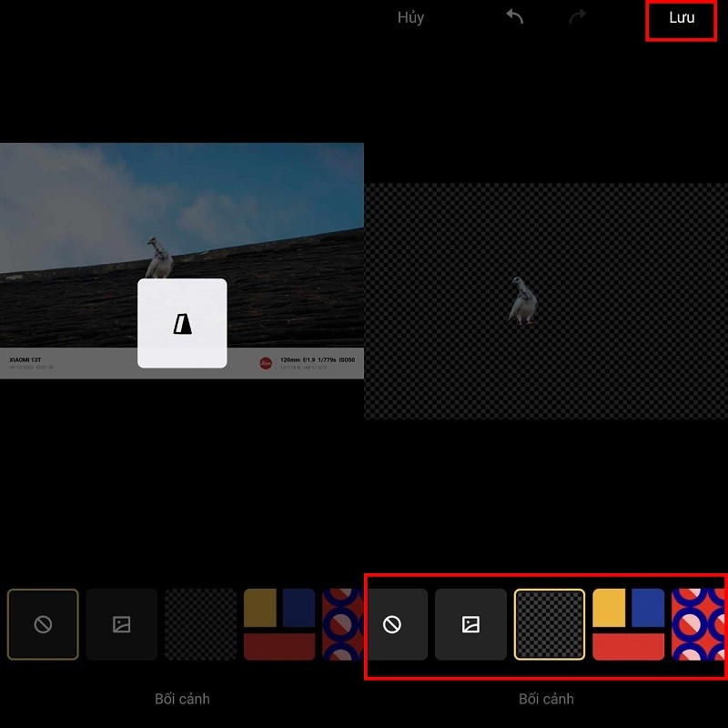The image size is (728, 728).
Task: Click the red Leica logo in the watermark
Action: click(266, 363)
